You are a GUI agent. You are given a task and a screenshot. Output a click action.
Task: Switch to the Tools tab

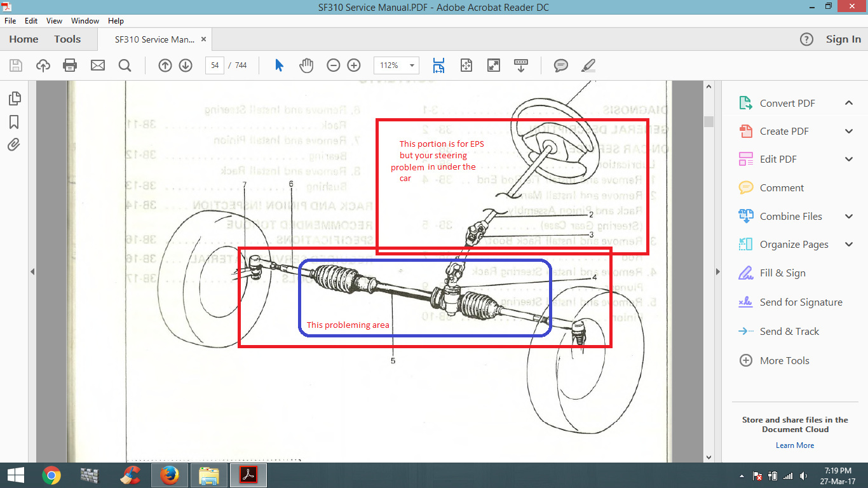click(x=67, y=39)
